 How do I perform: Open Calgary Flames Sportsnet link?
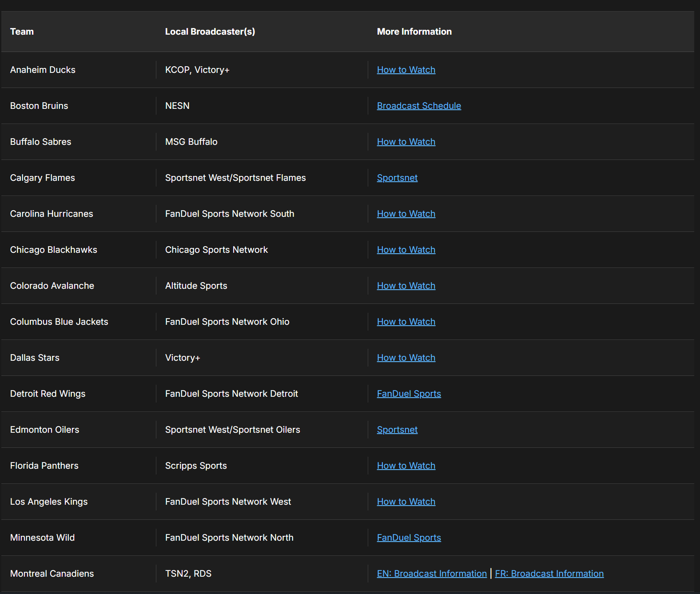pos(397,178)
